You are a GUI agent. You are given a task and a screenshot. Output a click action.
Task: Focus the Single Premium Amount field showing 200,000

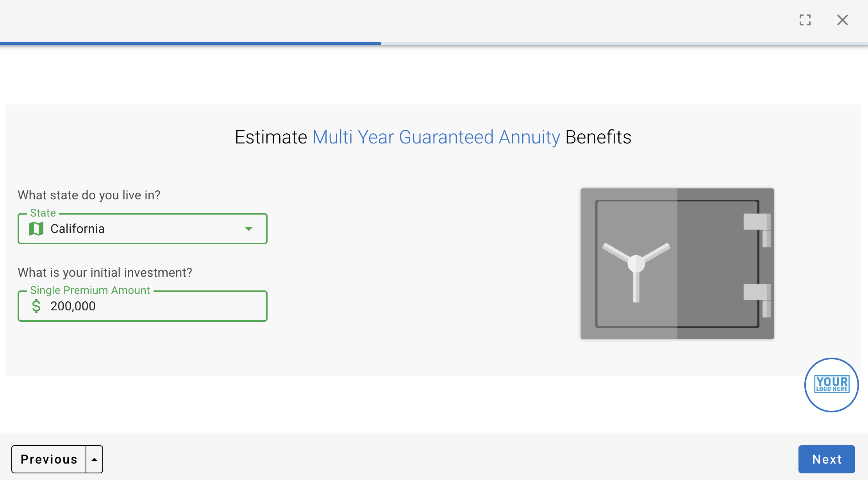tap(156, 306)
